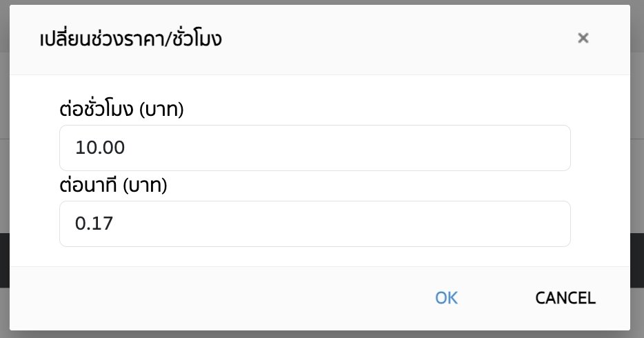
Task: Focus the ต่อนาที (บาท) input field
Action: click(x=314, y=223)
